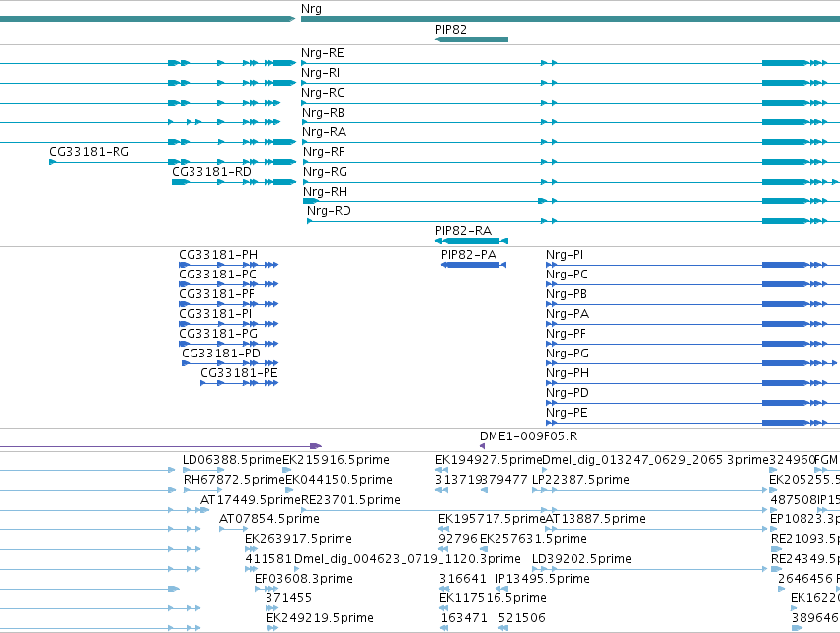
Task: Select the EK257631.5prime EST label
Action: [533, 539]
